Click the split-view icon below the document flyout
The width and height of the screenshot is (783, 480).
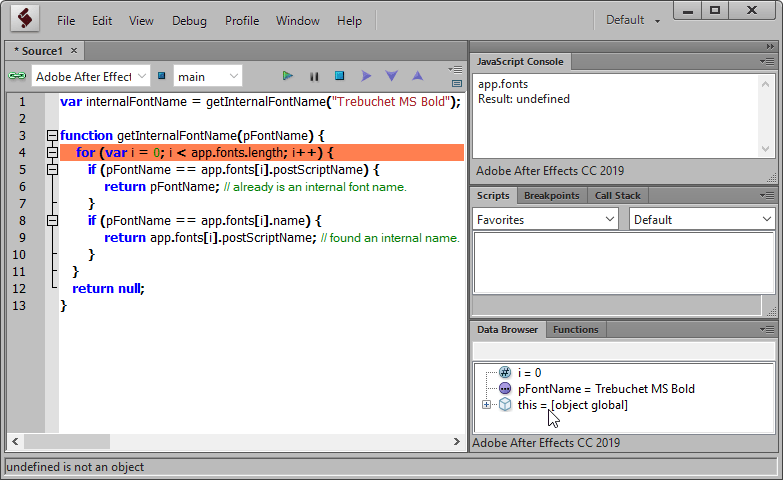click(x=456, y=83)
